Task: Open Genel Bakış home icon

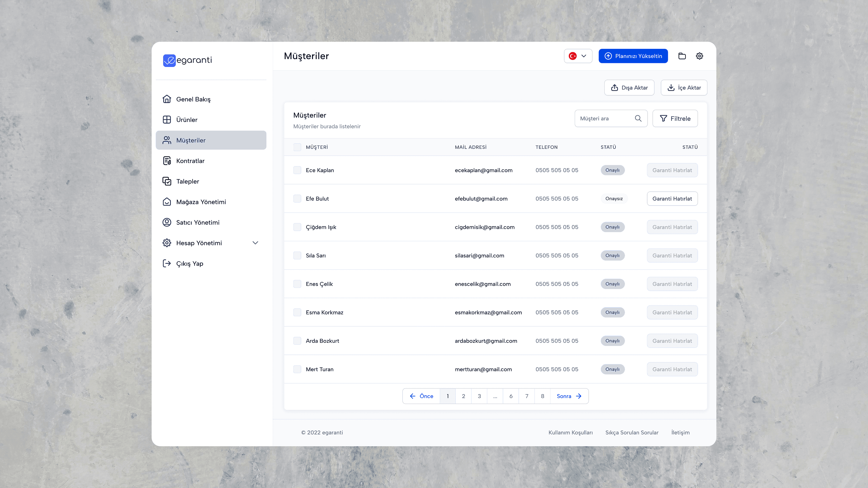Action: click(x=167, y=99)
